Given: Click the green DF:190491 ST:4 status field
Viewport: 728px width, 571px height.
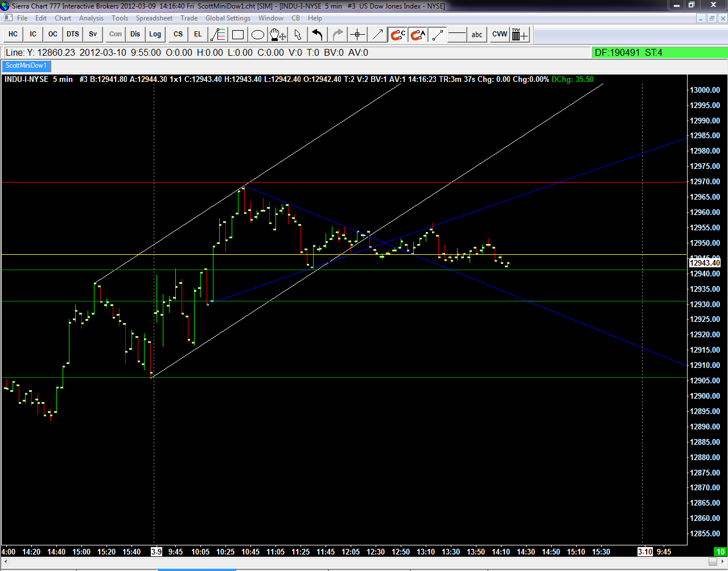Looking at the screenshot, I should 659,52.
